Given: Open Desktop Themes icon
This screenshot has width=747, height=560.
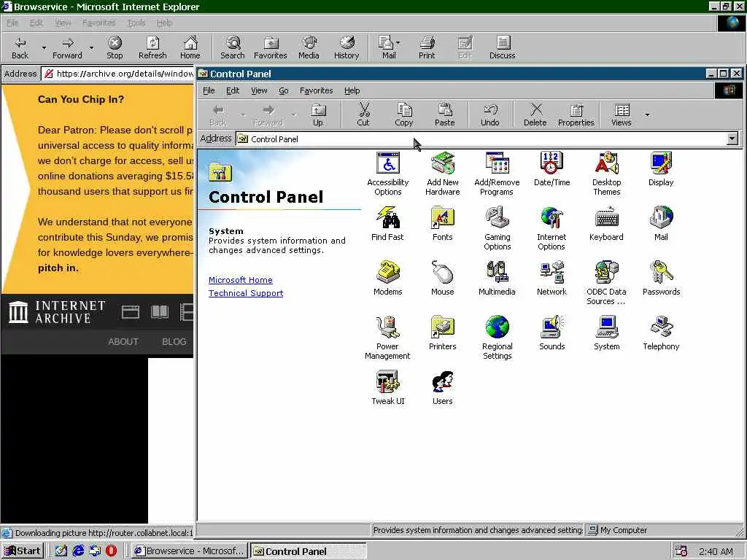Looking at the screenshot, I should click(x=606, y=174).
